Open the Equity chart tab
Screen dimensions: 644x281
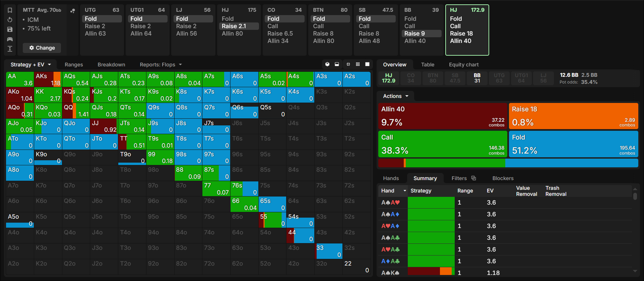point(464,65)
